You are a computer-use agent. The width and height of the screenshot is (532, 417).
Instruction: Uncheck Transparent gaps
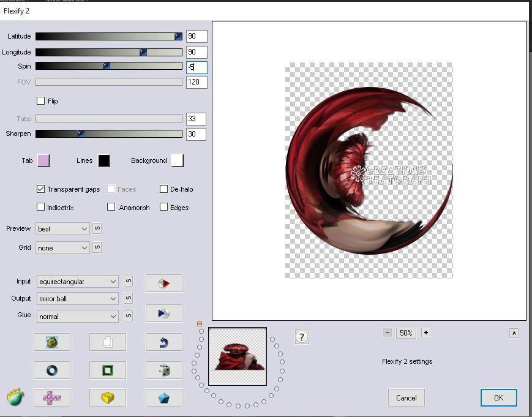click(41, 189)
